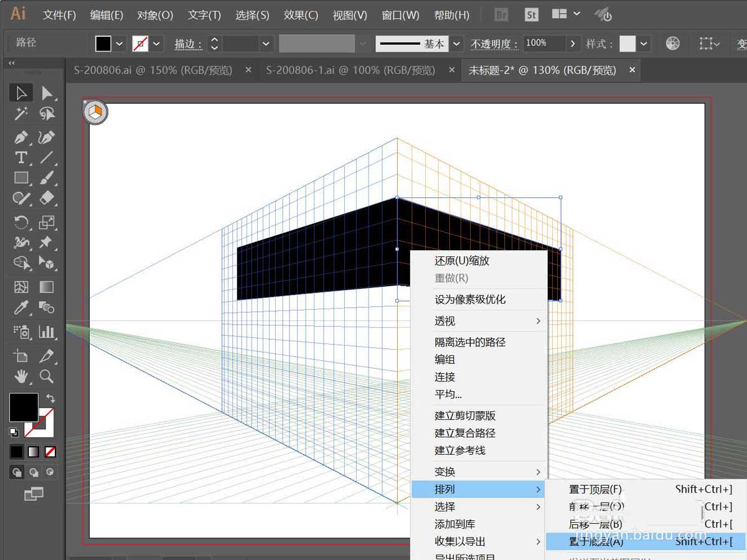The width and height of the screenshot is (747, 560).
Task: Select the Direct Selection tool
Action: [47, 93]
